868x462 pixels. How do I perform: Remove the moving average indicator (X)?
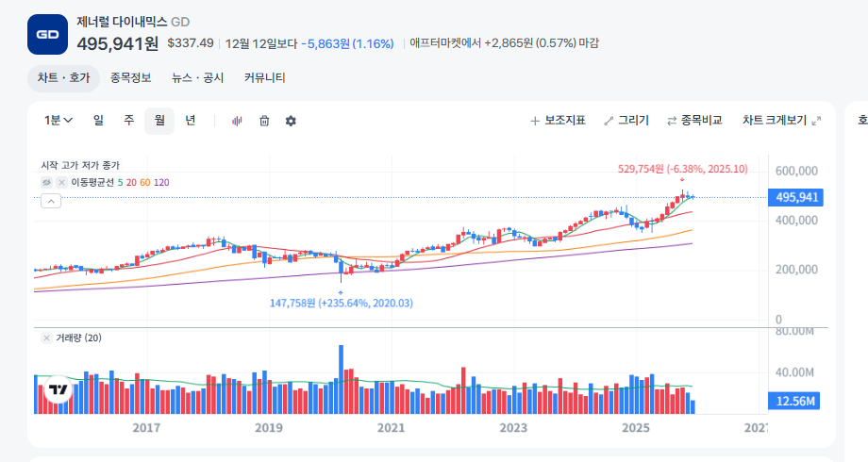tap(61, 183)
